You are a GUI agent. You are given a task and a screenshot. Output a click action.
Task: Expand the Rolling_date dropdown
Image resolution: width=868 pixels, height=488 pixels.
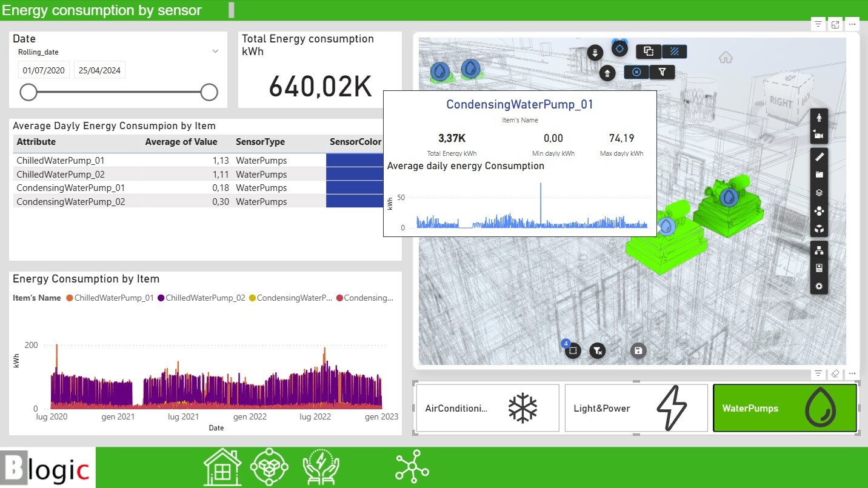(215, 52)
